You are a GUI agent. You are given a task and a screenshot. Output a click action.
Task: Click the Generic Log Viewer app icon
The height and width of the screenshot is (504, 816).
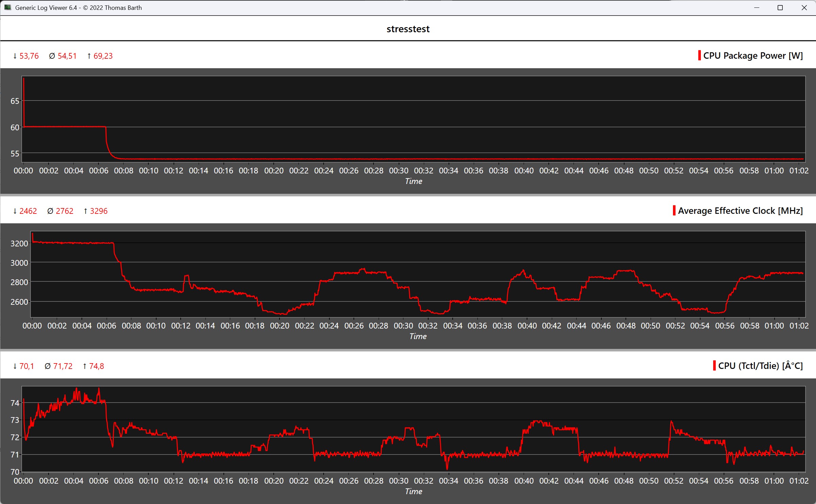click(x=7, y=7)
